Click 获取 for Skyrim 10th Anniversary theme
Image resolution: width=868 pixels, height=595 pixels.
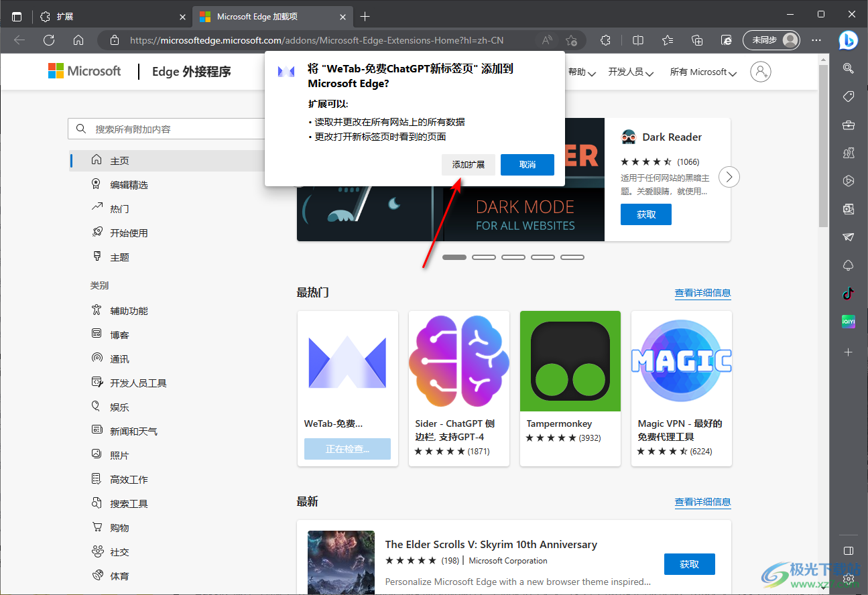coord(690,564)
